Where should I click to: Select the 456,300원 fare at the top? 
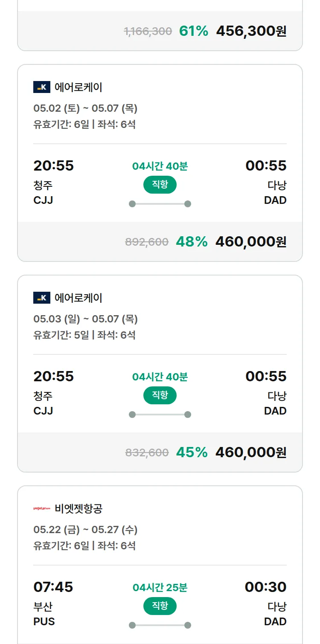click(x=251, y=31)
